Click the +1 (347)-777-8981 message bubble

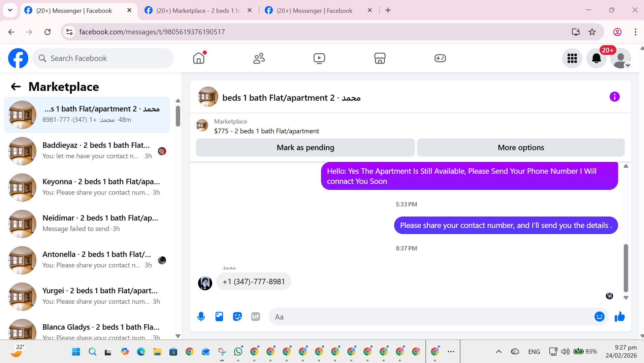pyautogui.click(x=254, y=282)
